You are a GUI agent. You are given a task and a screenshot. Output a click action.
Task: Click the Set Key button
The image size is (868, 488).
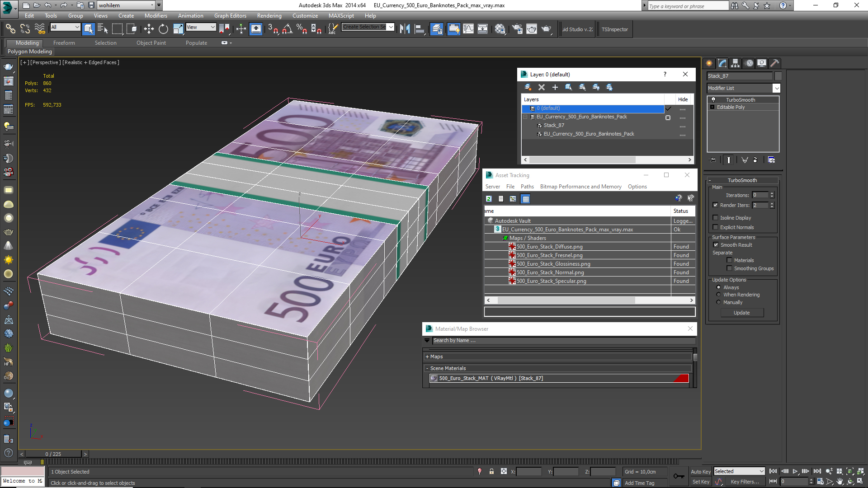[701, 482]
